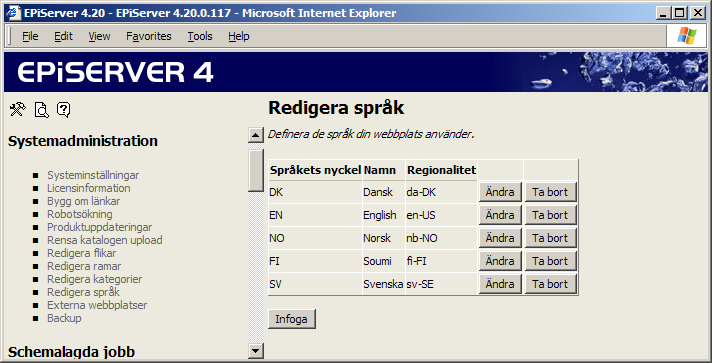The width and height of the screenshot is (712, 363).
Task: Open the Edit menu
Action: tap(63, 36)
